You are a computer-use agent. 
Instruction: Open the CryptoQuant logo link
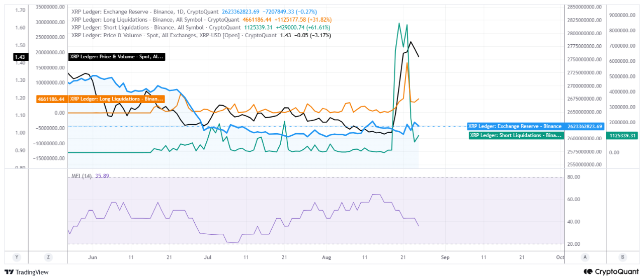click(x=611, y=271)
